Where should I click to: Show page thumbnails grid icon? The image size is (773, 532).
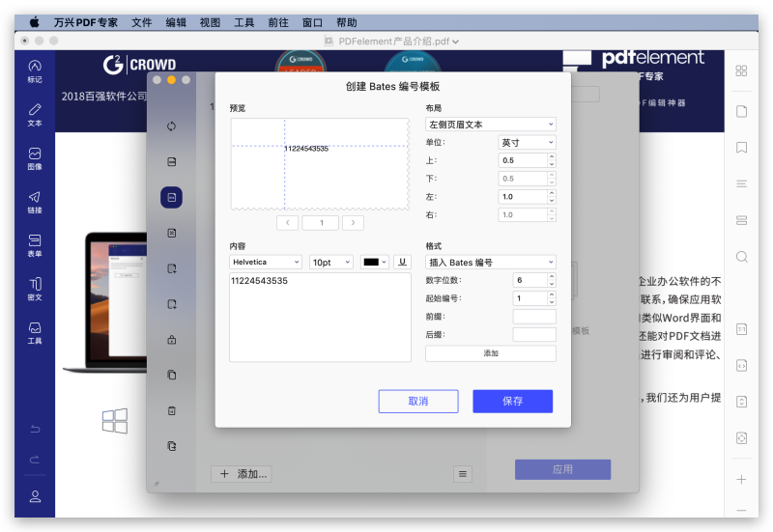coord(741,70)
